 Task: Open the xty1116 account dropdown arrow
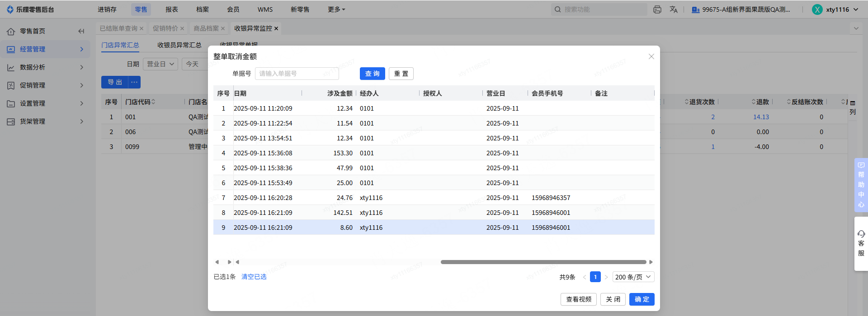[856, 9]
